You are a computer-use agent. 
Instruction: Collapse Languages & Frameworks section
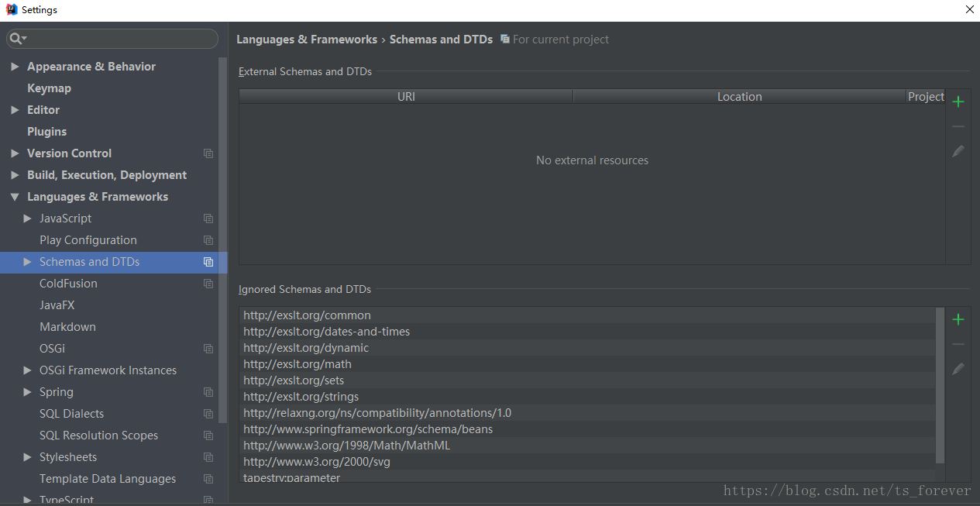pyautogui.click(x=15, y=197)
